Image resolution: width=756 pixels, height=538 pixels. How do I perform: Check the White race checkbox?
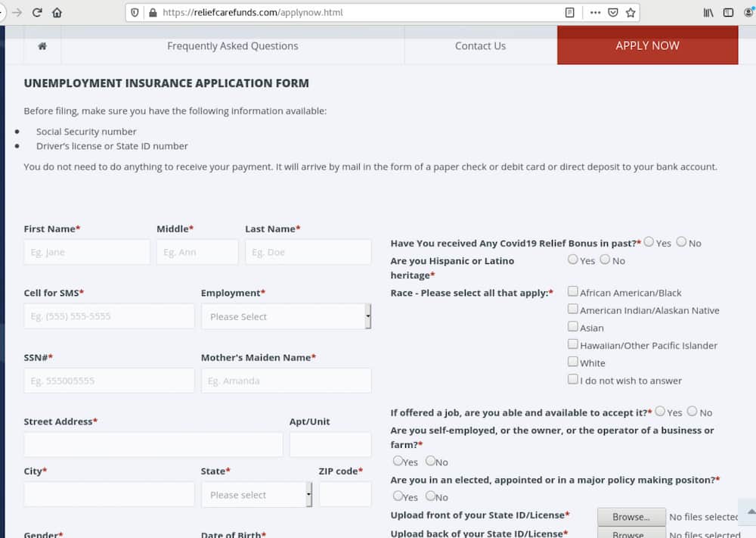point(573,361)
